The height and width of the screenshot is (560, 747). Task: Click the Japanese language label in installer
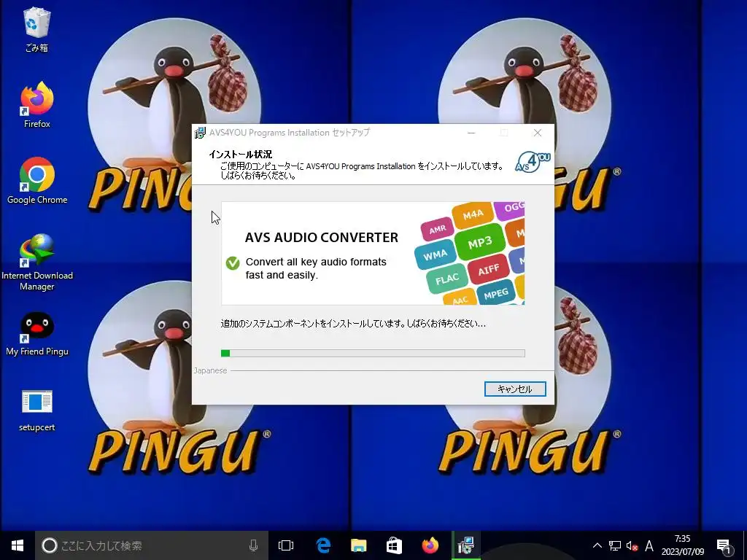(210, 370)
